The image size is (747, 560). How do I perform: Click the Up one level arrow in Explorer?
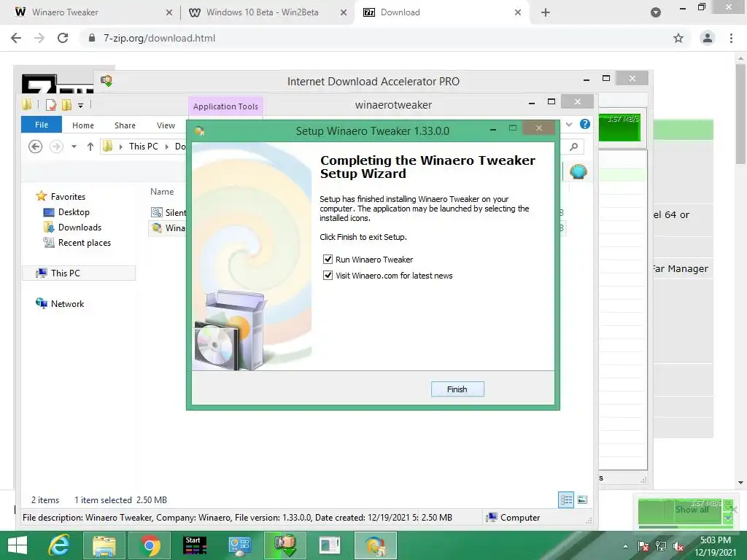click(x=90, y=147)
